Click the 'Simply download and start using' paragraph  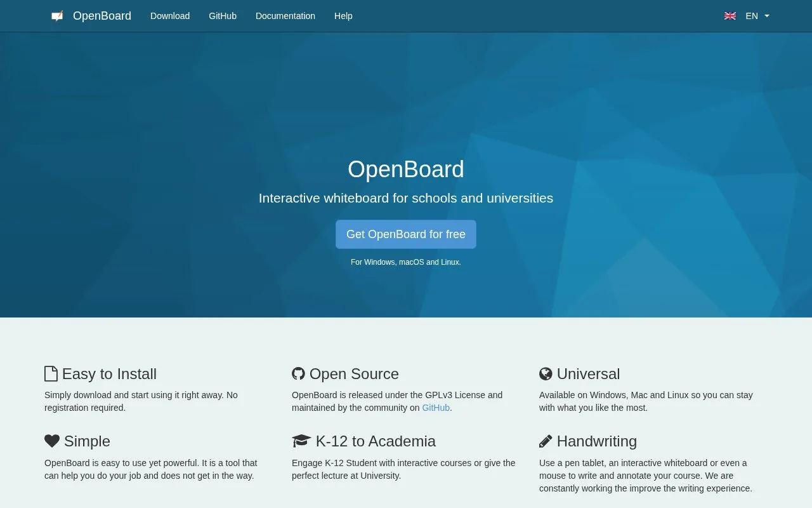pyautogui.click(x=141, y=401)
